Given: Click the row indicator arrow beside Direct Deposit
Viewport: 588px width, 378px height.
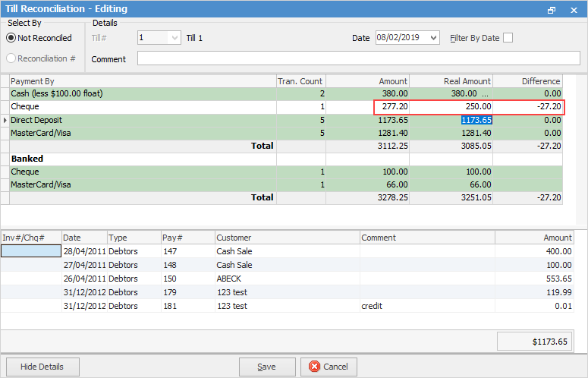Looking at the screenshot, I should [5, 120].
